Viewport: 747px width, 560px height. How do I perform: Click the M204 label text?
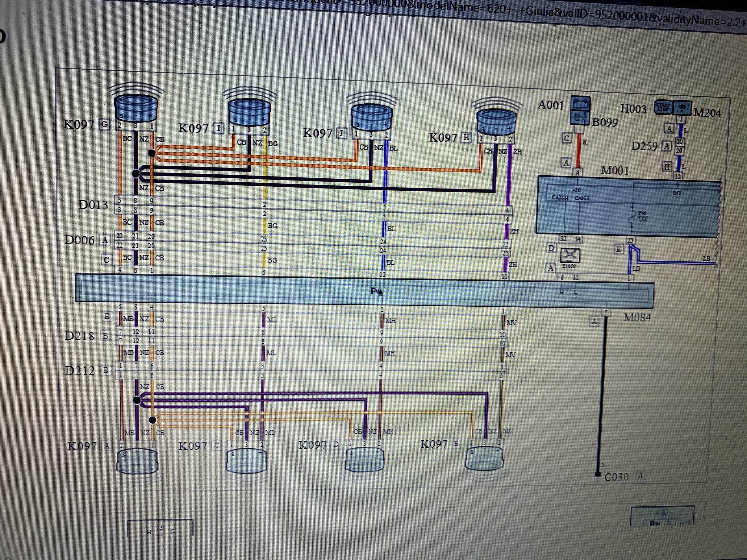point(707,113)
